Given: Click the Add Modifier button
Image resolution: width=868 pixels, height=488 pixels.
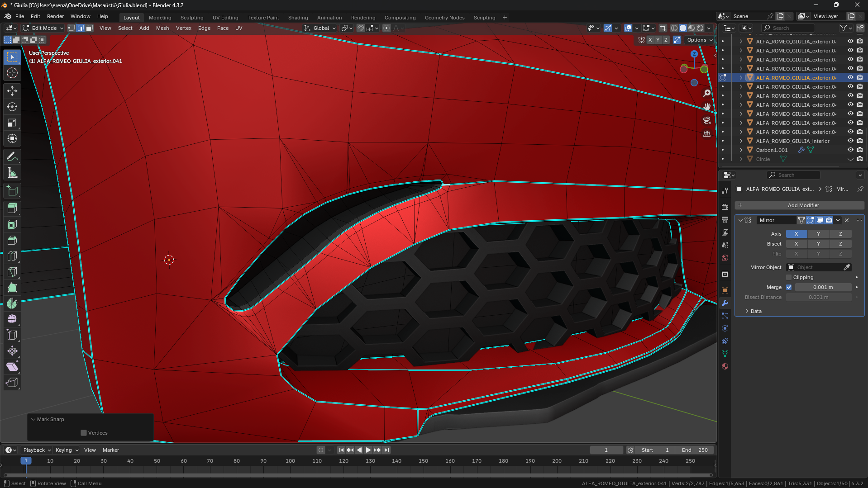Looking at the screenshot, I should (x=800, y=205).
